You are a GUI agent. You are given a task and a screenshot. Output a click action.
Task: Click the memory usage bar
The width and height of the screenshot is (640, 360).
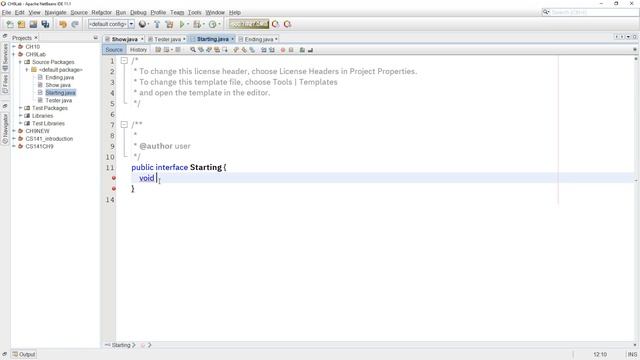[x=249, y=24]
